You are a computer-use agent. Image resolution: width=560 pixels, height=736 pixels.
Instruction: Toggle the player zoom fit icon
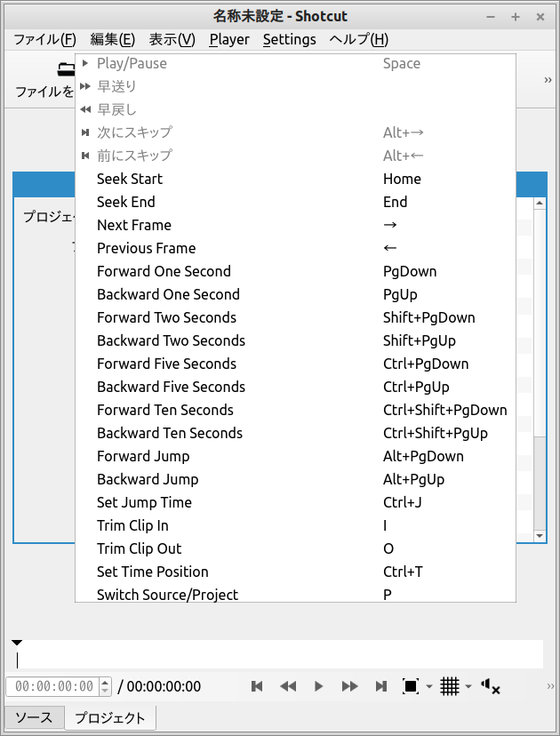[410, 686]
